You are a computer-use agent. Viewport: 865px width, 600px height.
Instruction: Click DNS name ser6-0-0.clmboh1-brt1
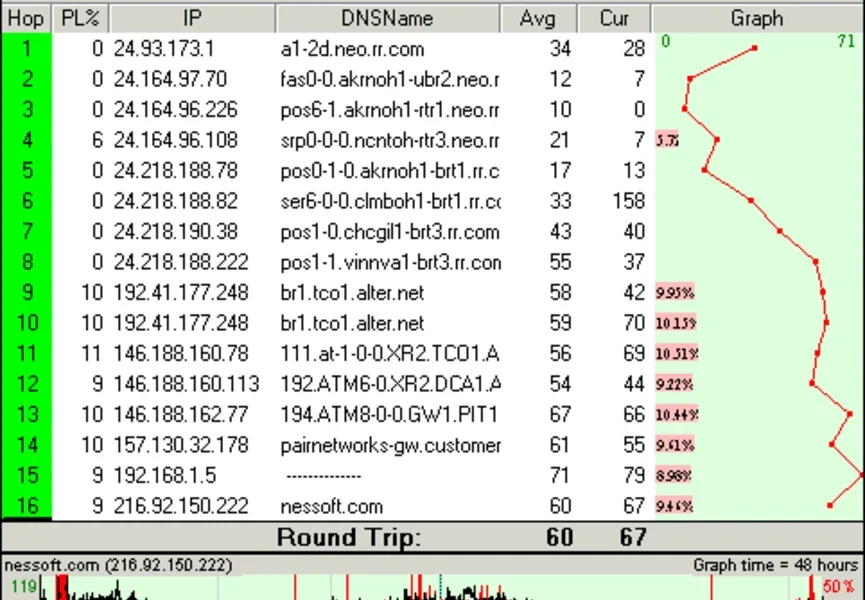[390, 201]
